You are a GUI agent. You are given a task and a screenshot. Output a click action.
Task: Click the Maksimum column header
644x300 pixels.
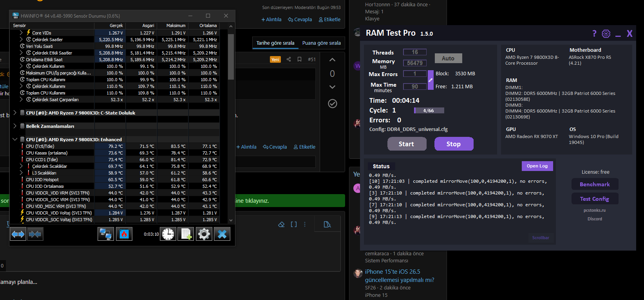(173, 25)
